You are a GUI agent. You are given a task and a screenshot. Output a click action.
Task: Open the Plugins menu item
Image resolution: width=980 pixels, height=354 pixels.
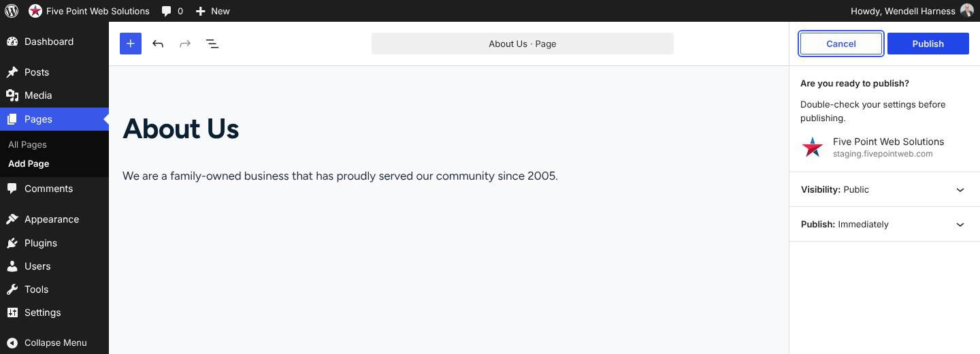coord(54,243)
